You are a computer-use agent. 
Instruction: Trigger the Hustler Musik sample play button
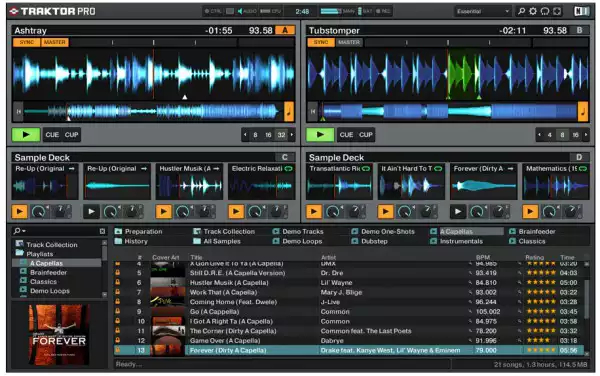pyautogui.click(x=164, y=211)
